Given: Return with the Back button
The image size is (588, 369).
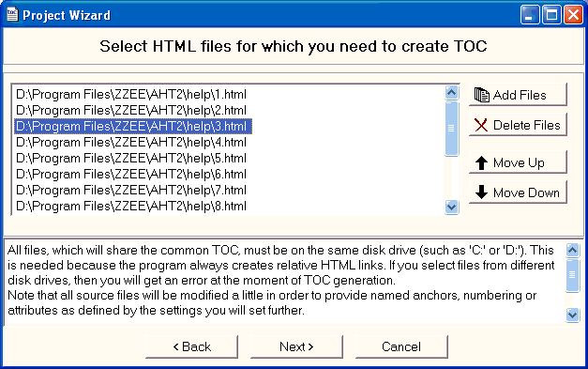Looking at the screenshot, I should 191,346.
